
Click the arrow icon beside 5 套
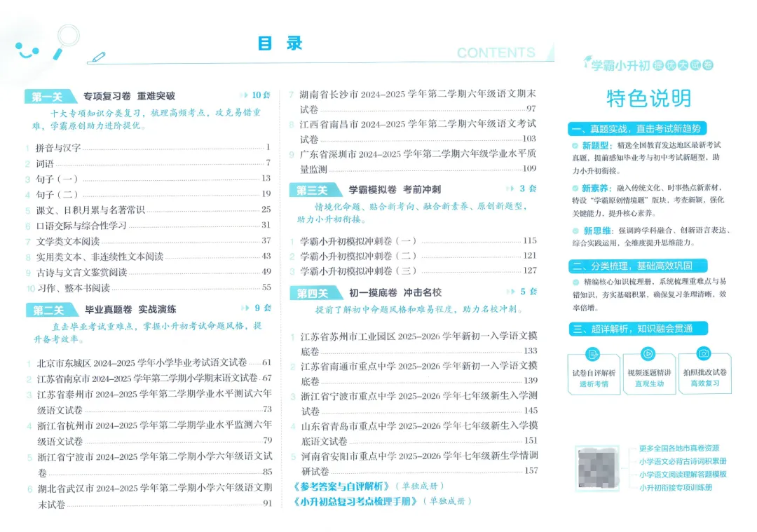point(511,292)
